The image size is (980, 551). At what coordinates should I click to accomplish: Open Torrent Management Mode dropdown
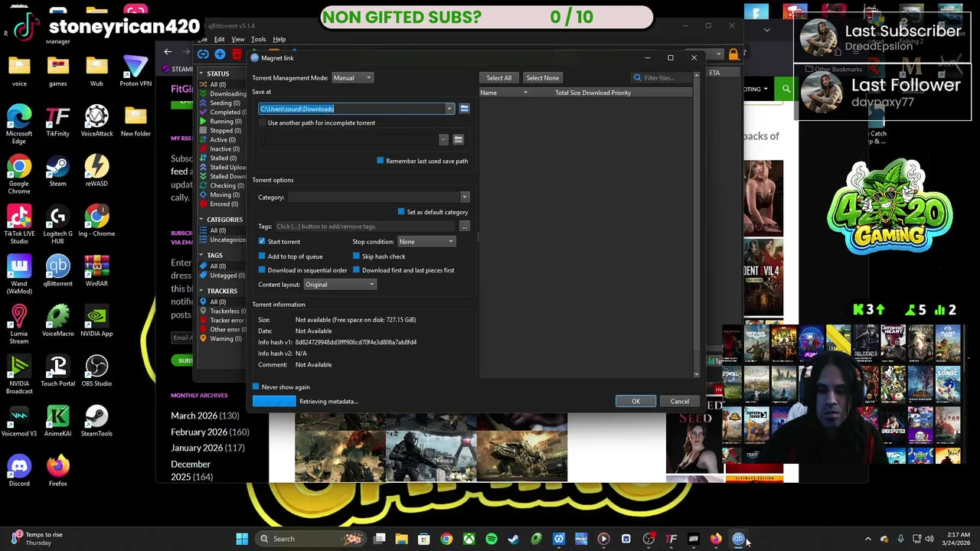352,78
